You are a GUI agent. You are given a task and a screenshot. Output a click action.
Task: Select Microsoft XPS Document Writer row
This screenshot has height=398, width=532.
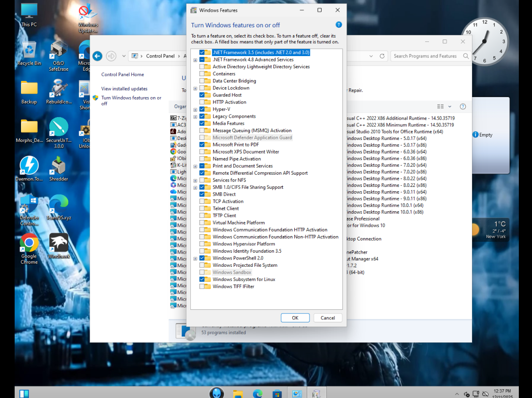[246, 152]
